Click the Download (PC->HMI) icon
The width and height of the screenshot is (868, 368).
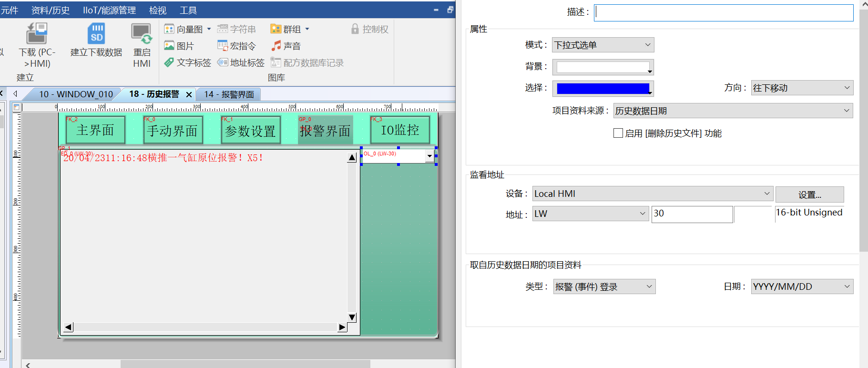(x=37, y=34)
